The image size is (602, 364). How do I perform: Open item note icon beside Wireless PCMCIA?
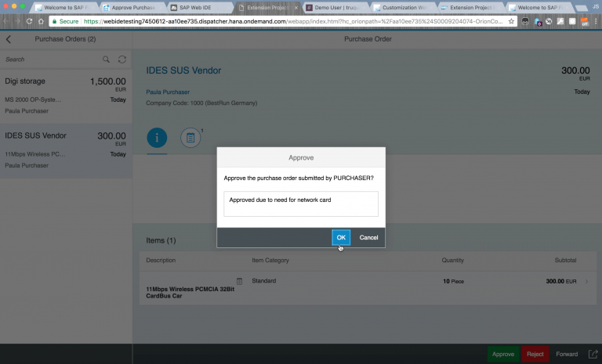pyautogui.click(x=239, y=281)
